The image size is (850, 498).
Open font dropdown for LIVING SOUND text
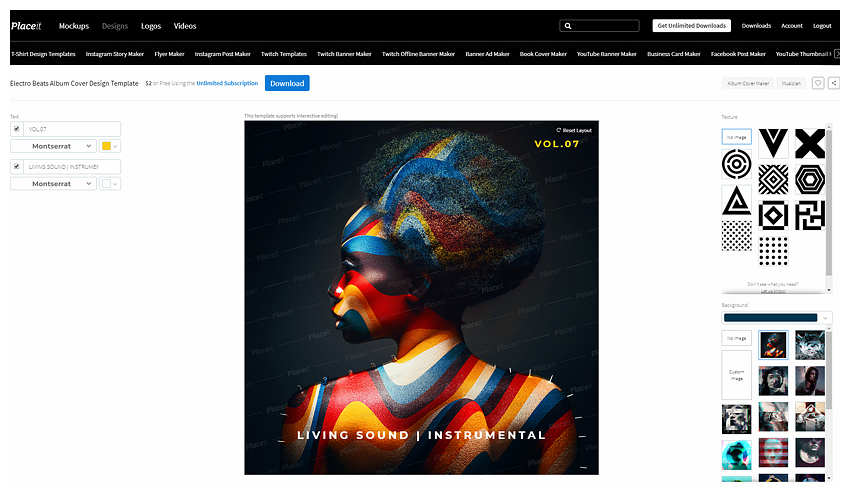coord(54,184)
